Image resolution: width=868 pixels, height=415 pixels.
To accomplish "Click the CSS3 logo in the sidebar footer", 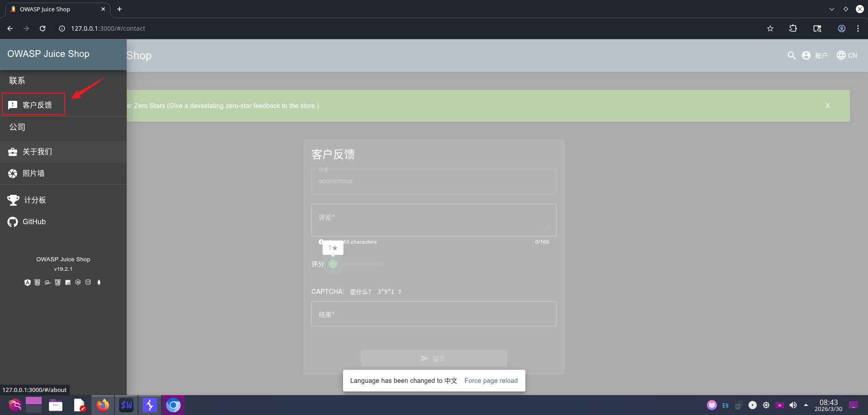I will pyautogui.click(x=57, y=283).
